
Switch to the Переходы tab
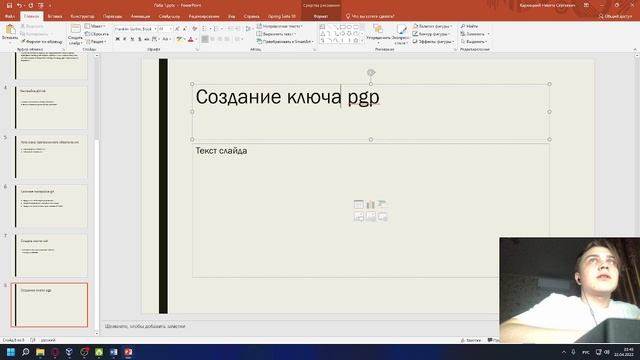pos(112,16)
